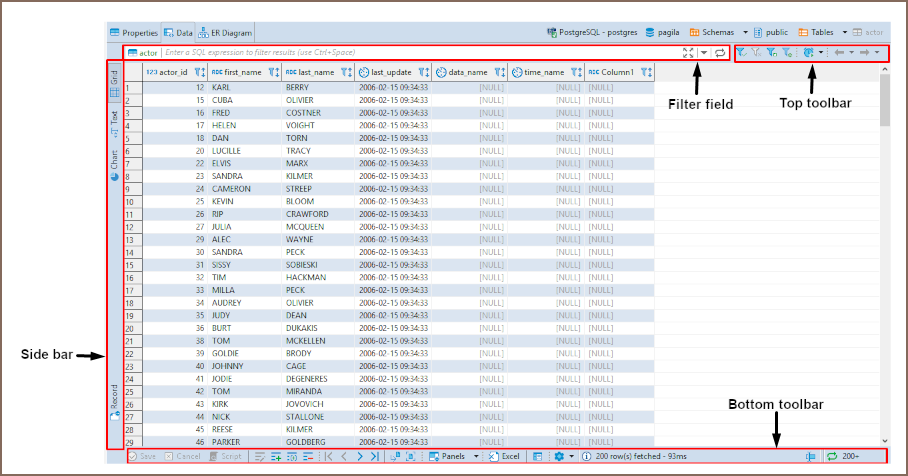The height and width of the screenshot is (476, 908).
Task: Click the refresh icon beside the filter field
Action: 719,52
